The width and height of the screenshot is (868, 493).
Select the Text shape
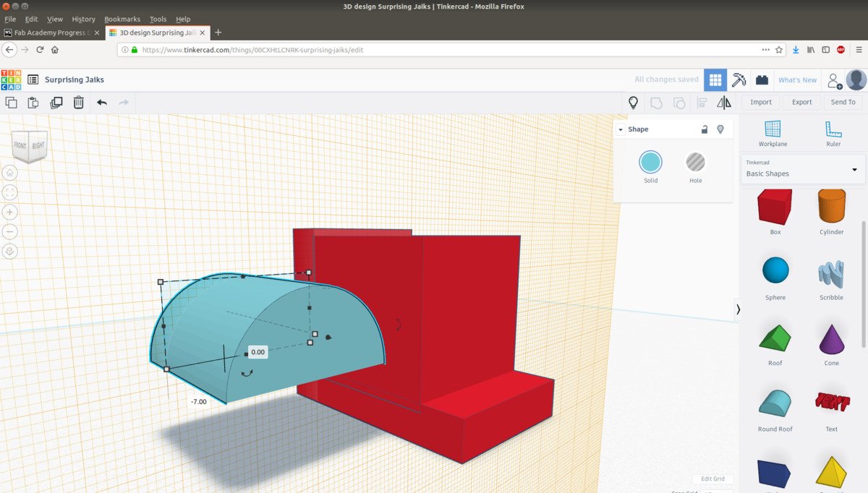[832, 409]
